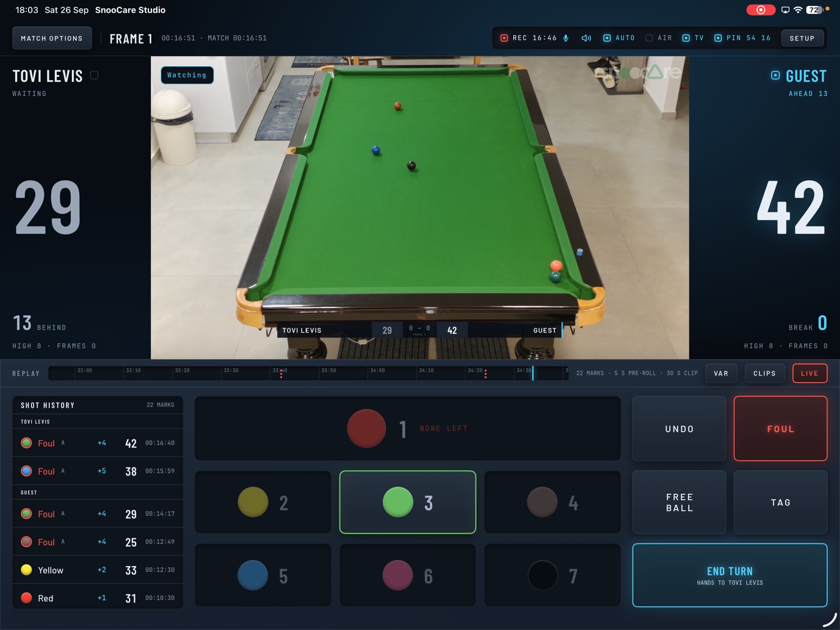Pot the black ball worth 7
Screen dimensions: 840x630
(552, 576)
